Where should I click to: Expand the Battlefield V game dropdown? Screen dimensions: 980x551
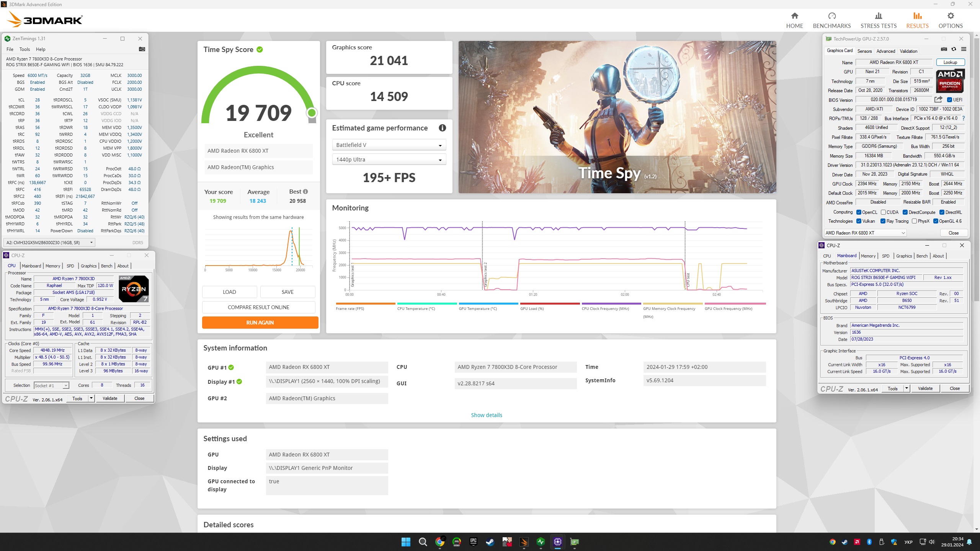tap(389, 145)
